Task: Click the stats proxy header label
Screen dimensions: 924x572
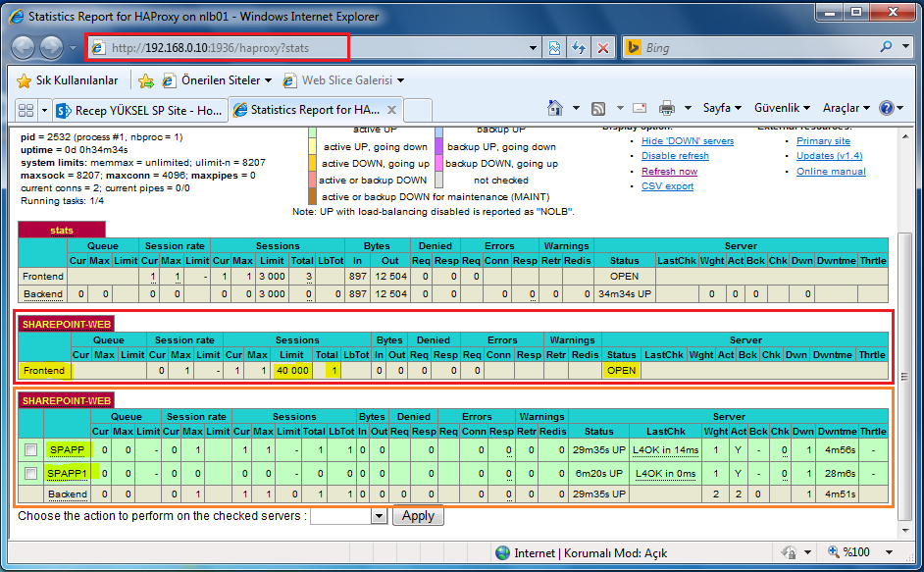Action: click(x=62, y=230)
